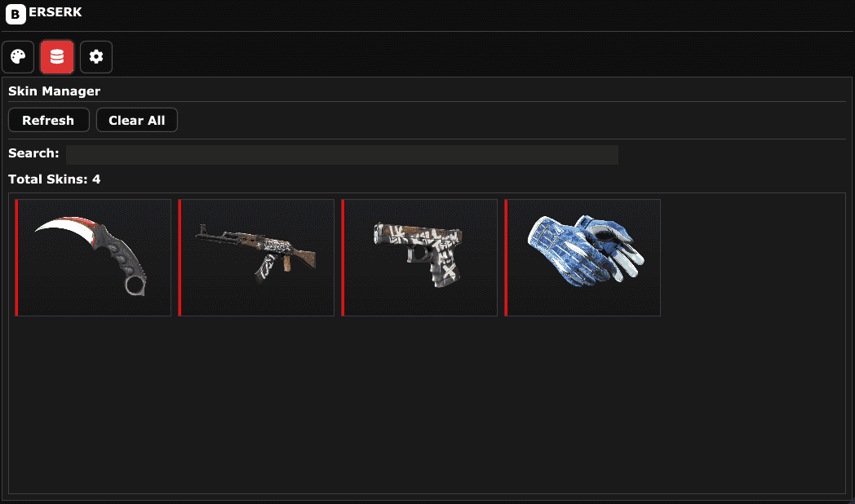The image size is (855, 504).
Task: Click red bar on the Glock card
Action: tap(343, 257)
